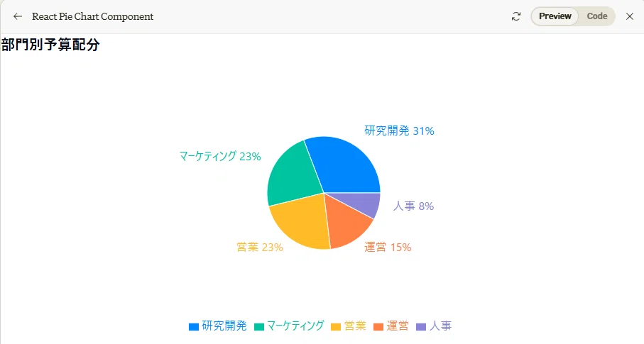Click the 部門別予算配分 heading
Viewport: 644px width, 344px height.
coord(50,45)
